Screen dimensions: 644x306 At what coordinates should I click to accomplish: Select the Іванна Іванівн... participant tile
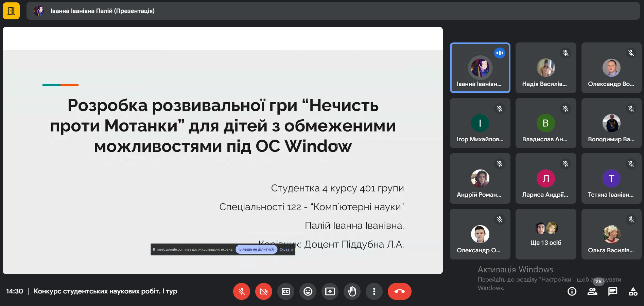[x=480, y=68]
